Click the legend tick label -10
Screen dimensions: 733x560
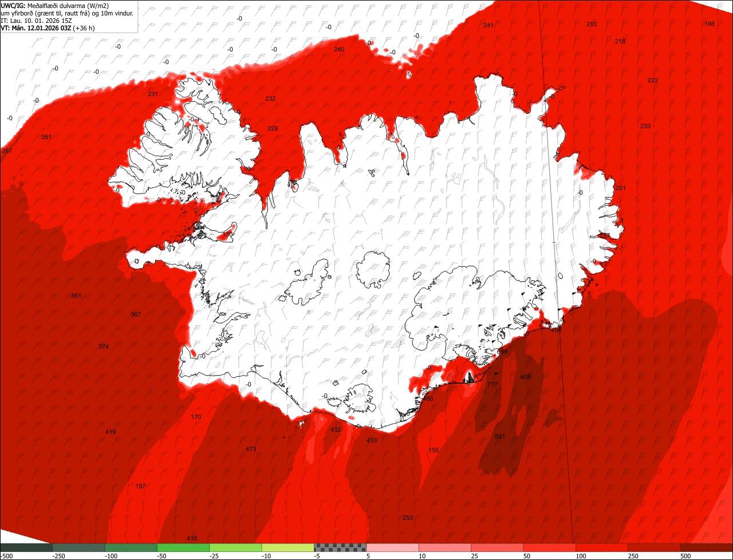click(267, 556)
